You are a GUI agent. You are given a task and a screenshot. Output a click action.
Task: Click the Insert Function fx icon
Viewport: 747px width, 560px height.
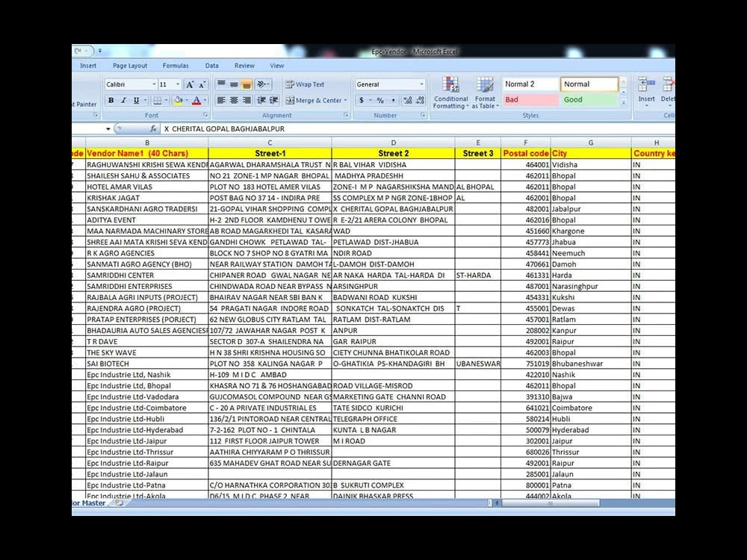point(153,128)
